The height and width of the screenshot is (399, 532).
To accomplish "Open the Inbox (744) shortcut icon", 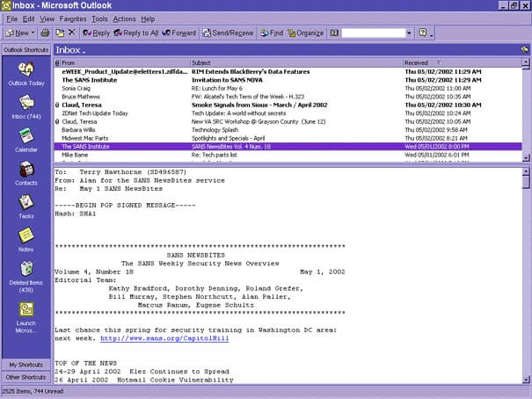I will 26,103.
